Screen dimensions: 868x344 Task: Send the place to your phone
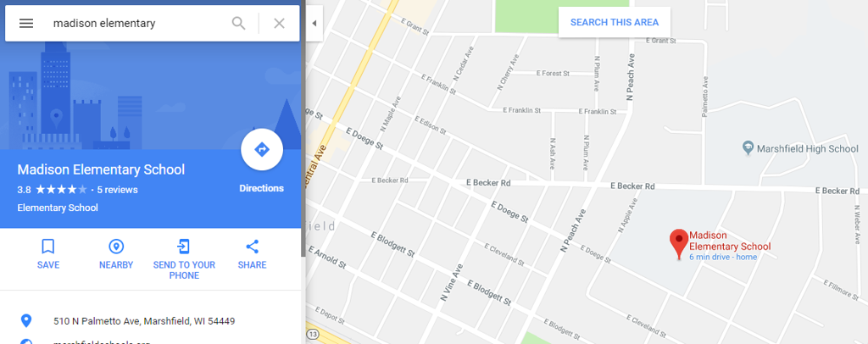coord(184,259)
